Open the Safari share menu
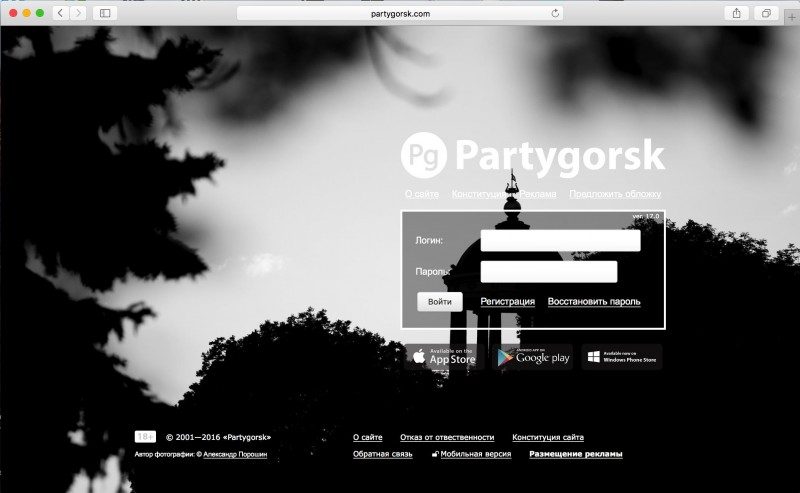The image size is (800, 493). pyautogui.click(x=737, y=13)
